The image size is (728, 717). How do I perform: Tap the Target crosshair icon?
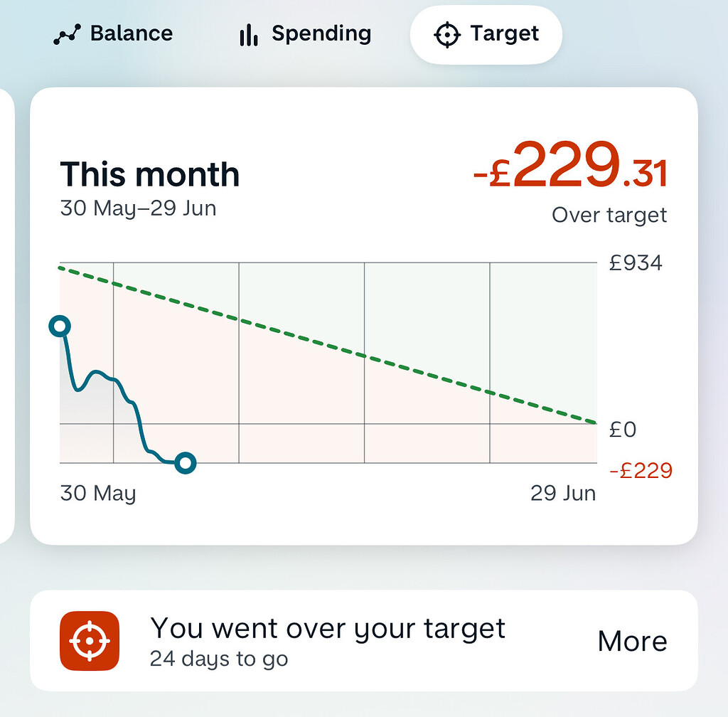click(x=447, y=33)
